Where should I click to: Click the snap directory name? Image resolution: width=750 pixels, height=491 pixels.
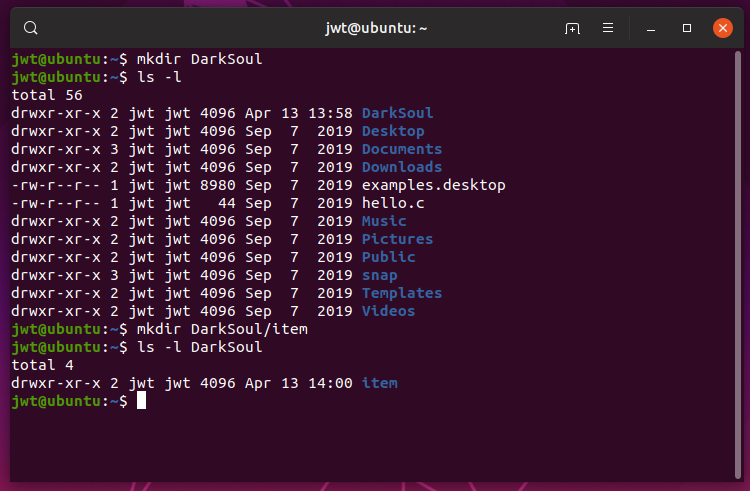(x=379, y=275)
